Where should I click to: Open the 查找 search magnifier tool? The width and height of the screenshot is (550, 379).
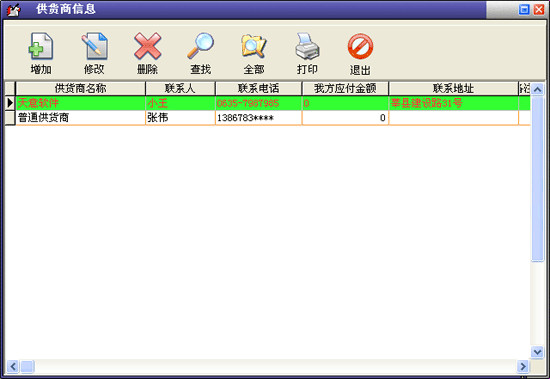coord(201,53)
